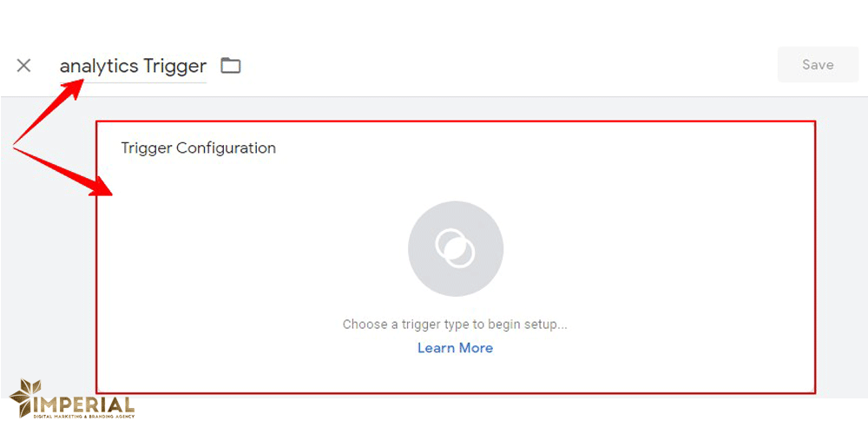Click the word "analytics" in the trigger title
868x434 pixels.
click(x=98, y=66)
